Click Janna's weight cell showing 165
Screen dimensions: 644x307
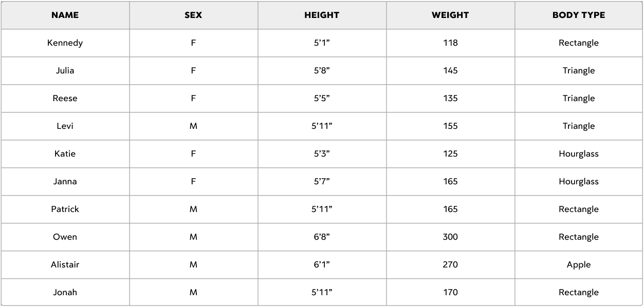pos(451,182)
